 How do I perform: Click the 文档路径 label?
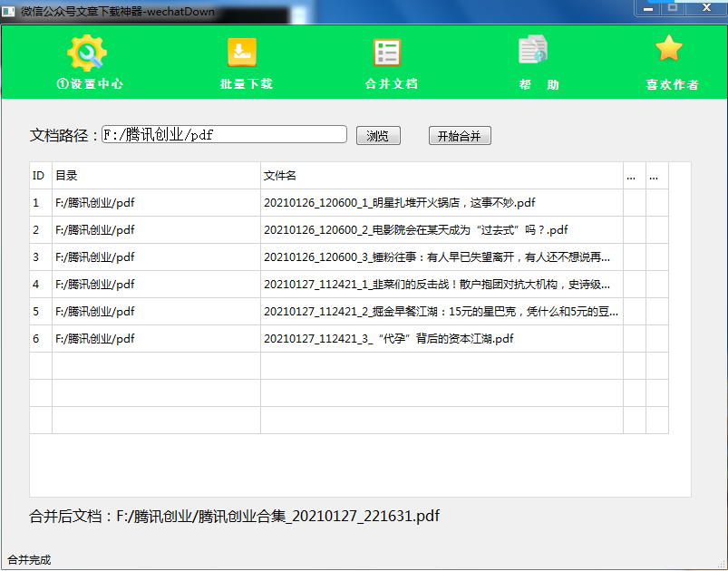click(63, 136)
